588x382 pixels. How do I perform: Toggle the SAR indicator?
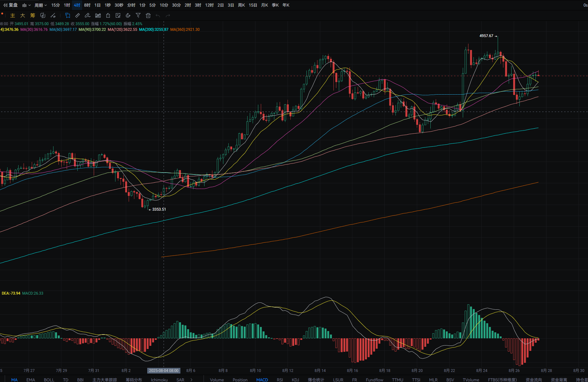click(180, 380)
